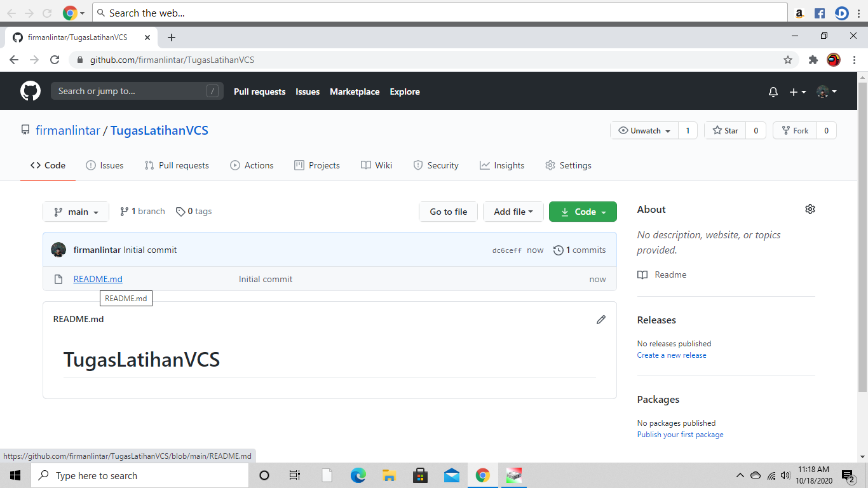Star the TugasLatihanVCS repository
This screenshot has height=488, width=868.
(725, 130)
